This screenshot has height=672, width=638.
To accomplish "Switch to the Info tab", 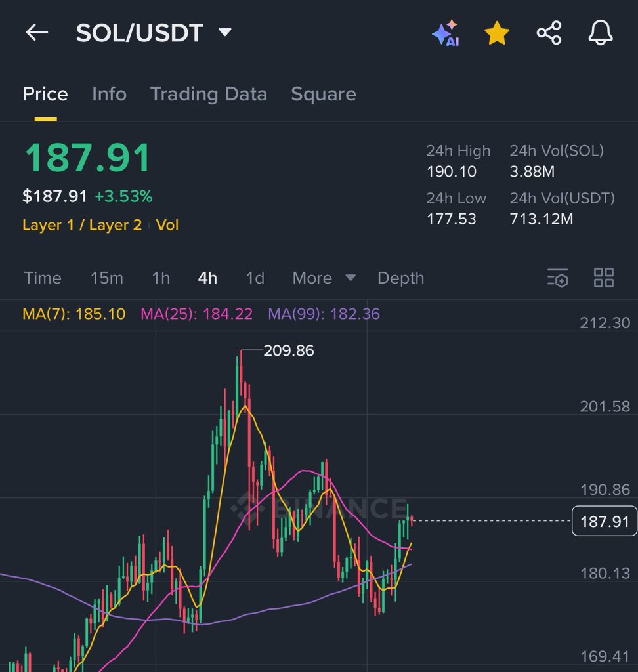I will click(x=110, y=94).
